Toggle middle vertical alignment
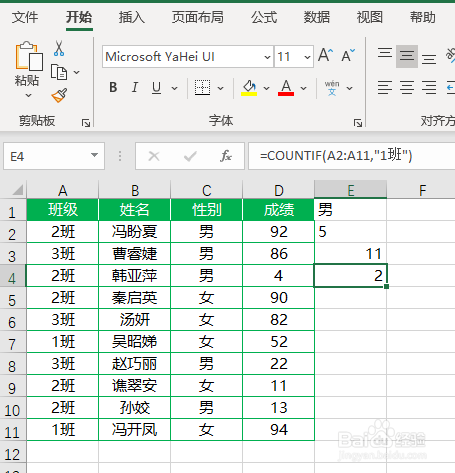Image resolution: width=455 pixels, height=473 pixels. (407, 56)
